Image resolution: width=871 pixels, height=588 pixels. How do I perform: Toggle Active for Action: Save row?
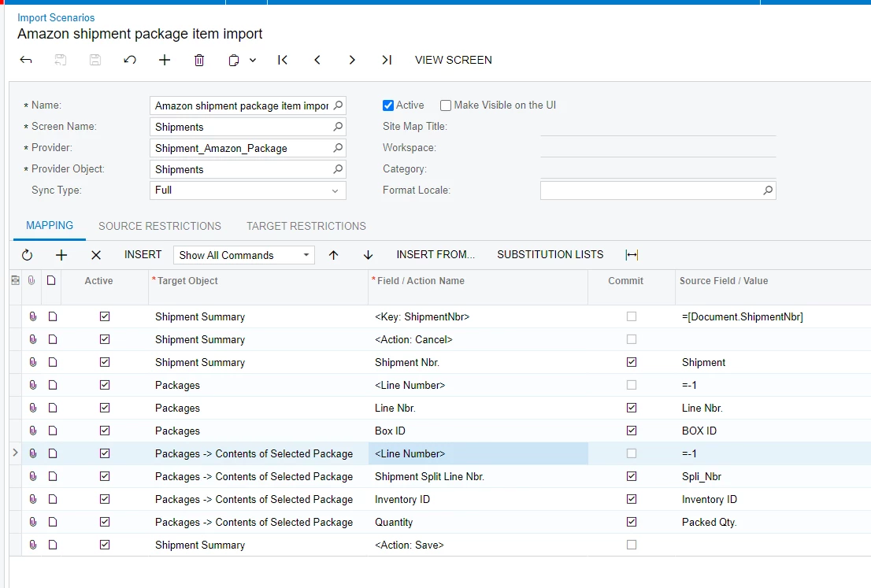[105, 545]
